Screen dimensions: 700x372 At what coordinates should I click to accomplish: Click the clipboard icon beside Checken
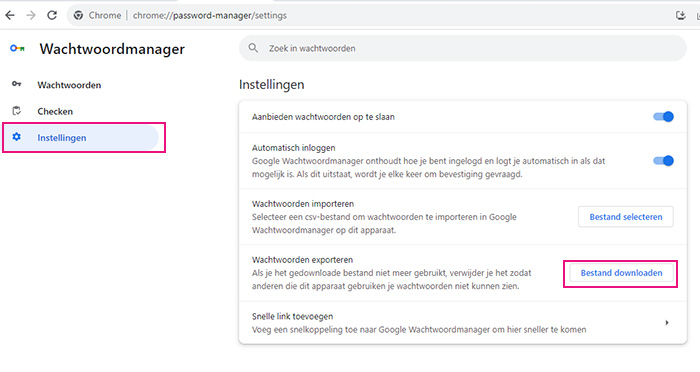point(17,111)
